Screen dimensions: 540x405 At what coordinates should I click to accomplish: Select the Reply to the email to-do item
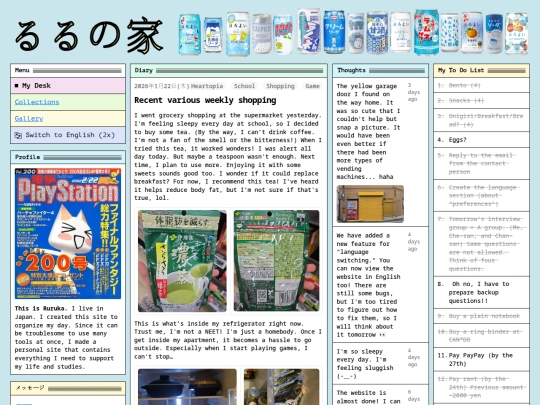point(481,164)
